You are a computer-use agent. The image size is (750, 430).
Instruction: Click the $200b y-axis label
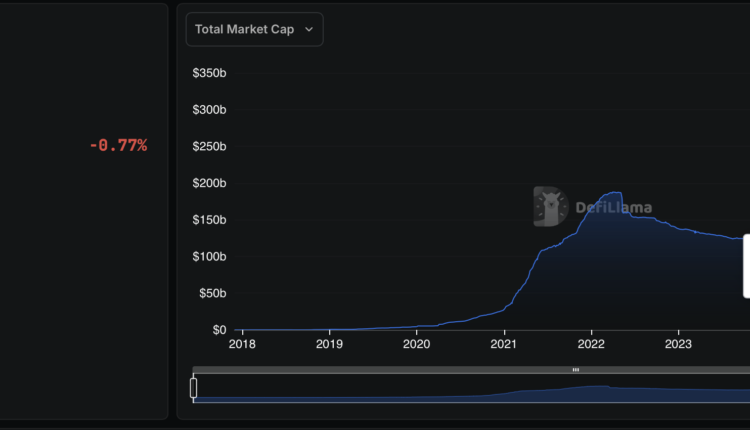pyautogui.click(x=209, y=183)
